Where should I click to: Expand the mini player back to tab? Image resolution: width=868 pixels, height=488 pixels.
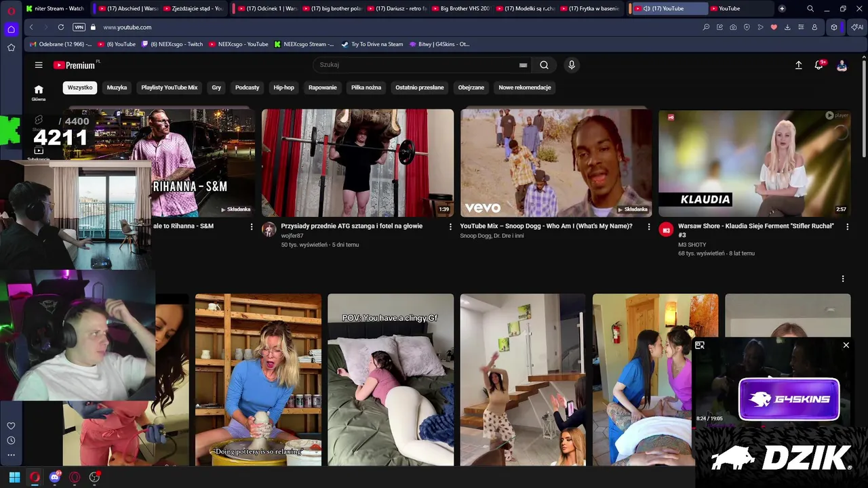click(x=700, y=346)
